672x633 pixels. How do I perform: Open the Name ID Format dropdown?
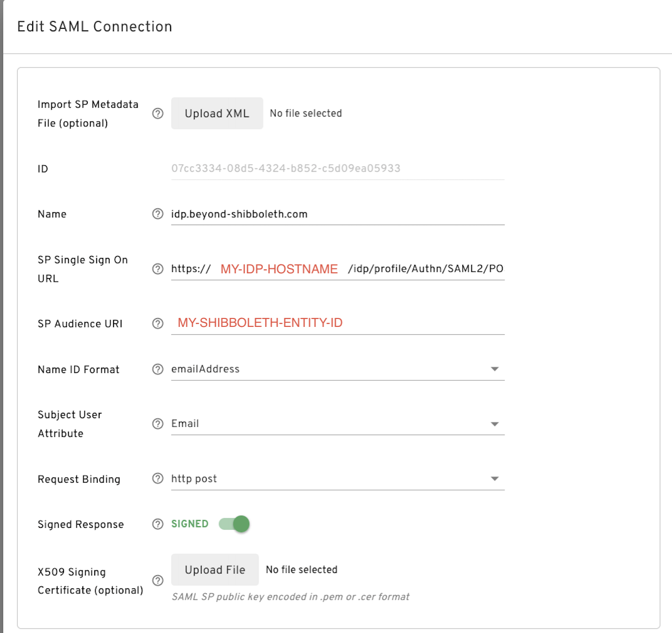(x=337, y=369)
